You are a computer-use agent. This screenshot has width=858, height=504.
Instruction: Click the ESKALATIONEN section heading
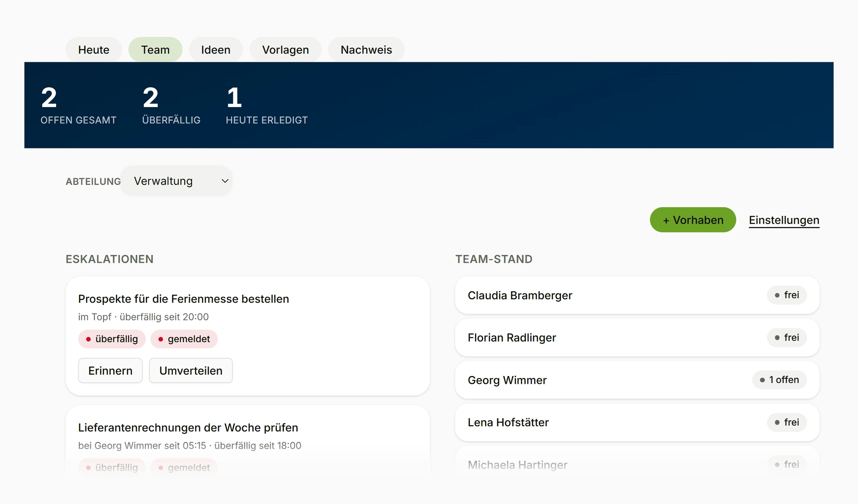coord(109,259)
